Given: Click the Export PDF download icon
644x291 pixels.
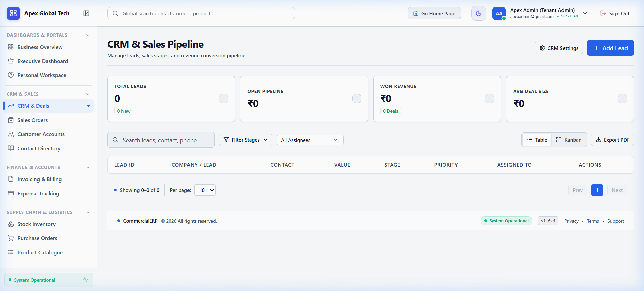Looking at the screenshot, I should click(598, 140).
